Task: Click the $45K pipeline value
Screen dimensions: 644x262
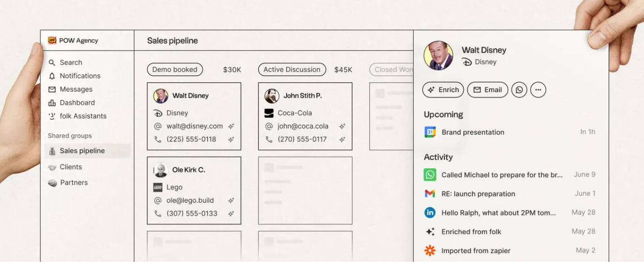Action: click(343, 69)
